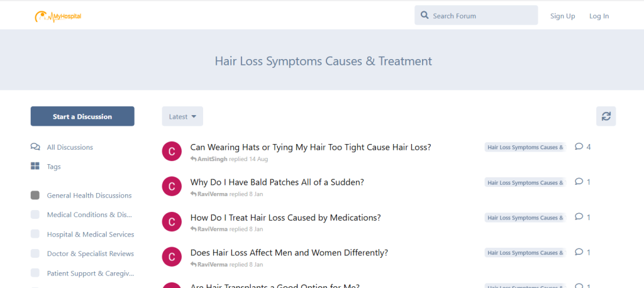Open Patient Support & Caregiving category
644x288 pixels.
pyautogui.click(x=90, y=274)
